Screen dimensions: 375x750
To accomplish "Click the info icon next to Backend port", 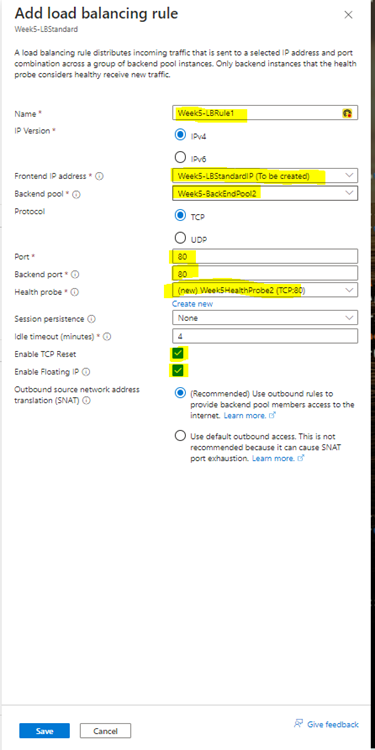I will pos(75,275).
